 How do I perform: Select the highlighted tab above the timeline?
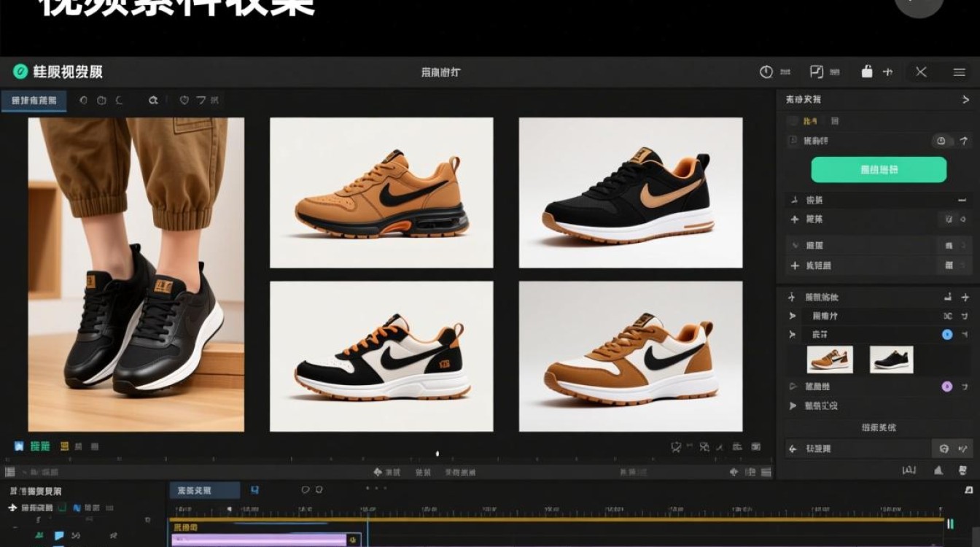pos(205,491)
